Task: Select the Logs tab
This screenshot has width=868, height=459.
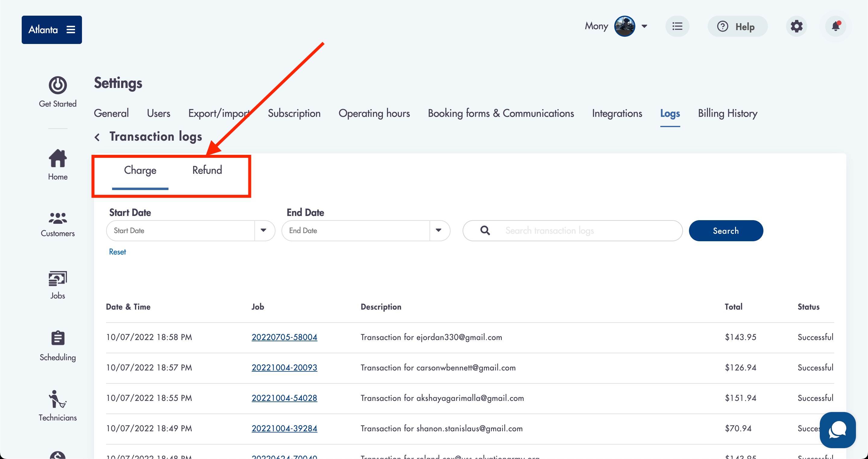Action: [x=670, y=114]
